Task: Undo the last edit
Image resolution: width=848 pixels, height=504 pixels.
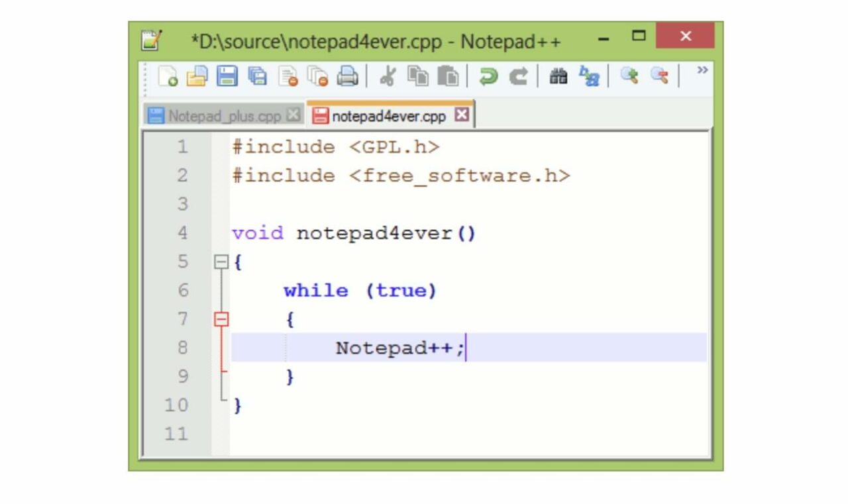Action: pos(490,75)
